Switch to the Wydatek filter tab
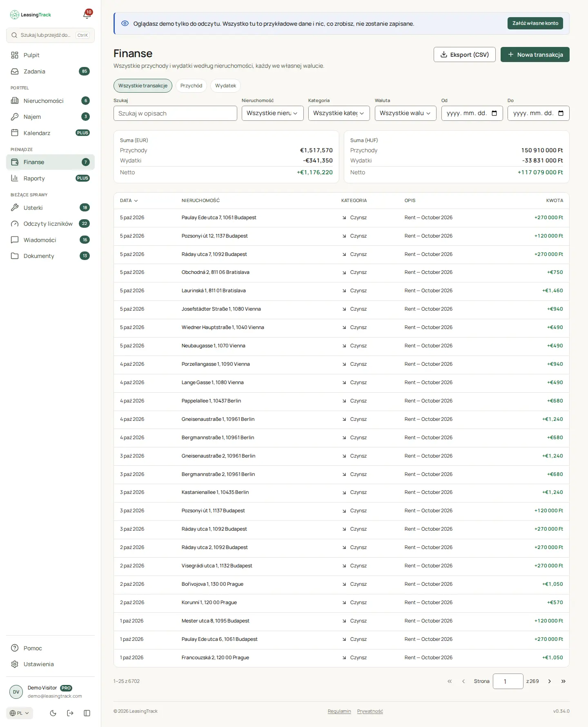588x727 pixels. [x=226, y=86]
